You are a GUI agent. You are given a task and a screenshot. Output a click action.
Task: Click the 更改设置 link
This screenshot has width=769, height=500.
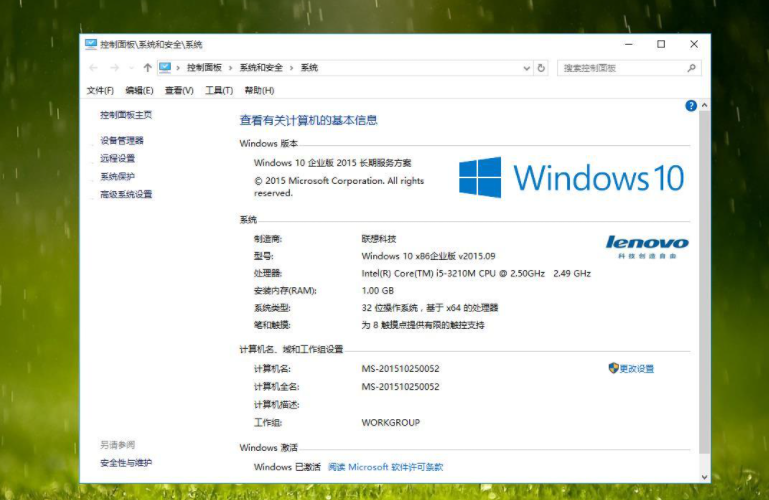[636, 369]
